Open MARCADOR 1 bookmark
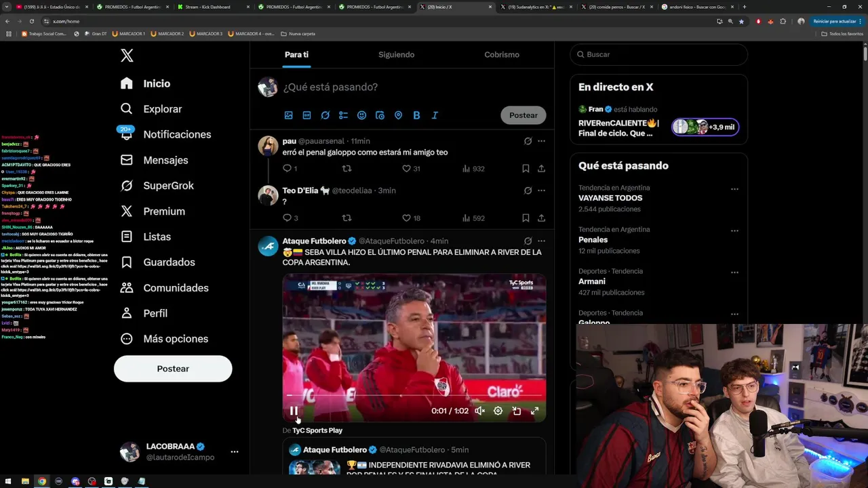Image resolution: width=868 pixels, height=488 pixels. pyautogui.click(x=128, y=33)
